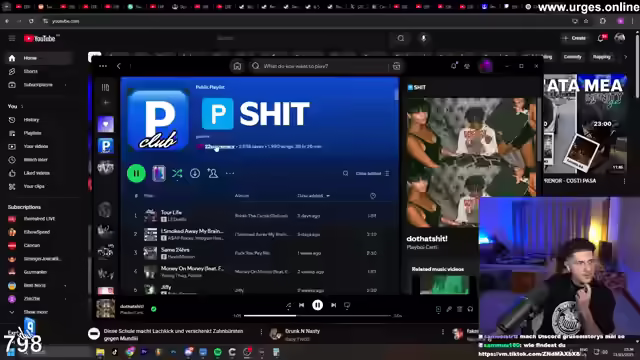Open the Date added view options menu
The image size is (640, 360).
373,173
